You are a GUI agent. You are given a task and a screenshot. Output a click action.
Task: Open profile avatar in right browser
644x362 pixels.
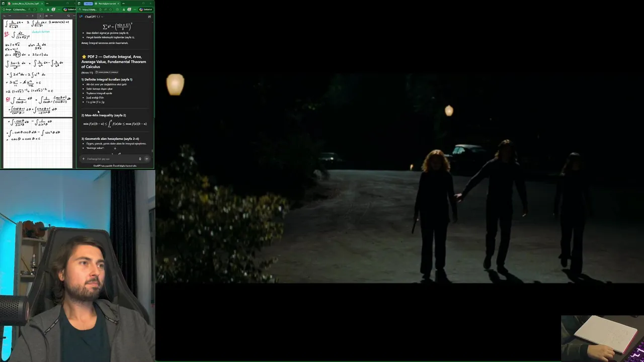(129, 10)
